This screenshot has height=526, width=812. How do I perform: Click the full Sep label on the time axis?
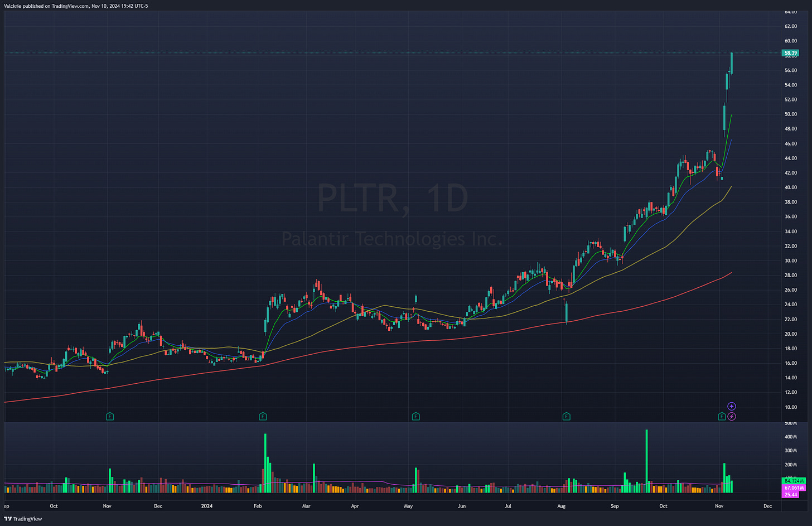(615, 506)
